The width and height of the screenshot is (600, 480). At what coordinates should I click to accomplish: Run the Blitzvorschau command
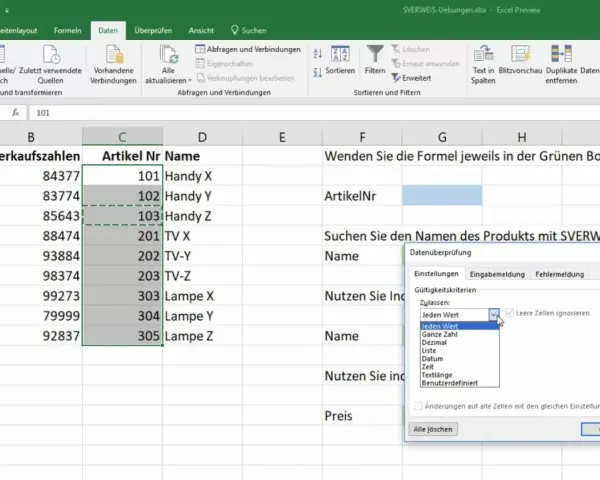click(x=520, y=59)
